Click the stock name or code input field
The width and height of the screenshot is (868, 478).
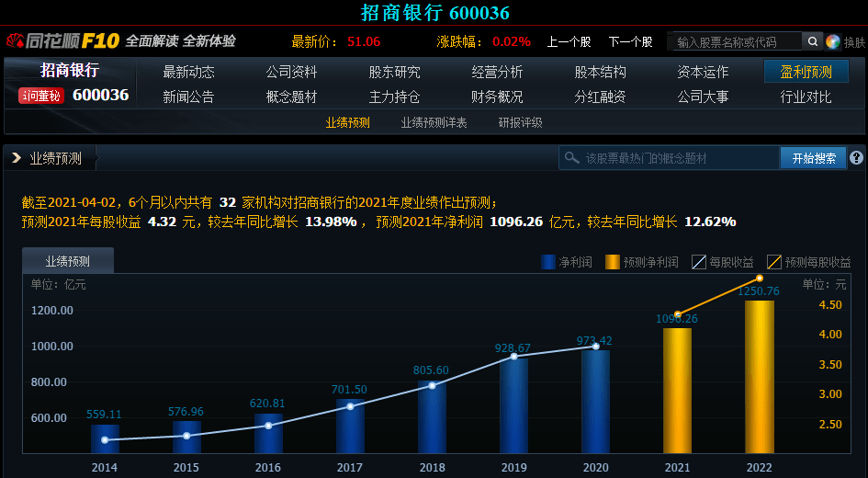(x=734, y=41)
